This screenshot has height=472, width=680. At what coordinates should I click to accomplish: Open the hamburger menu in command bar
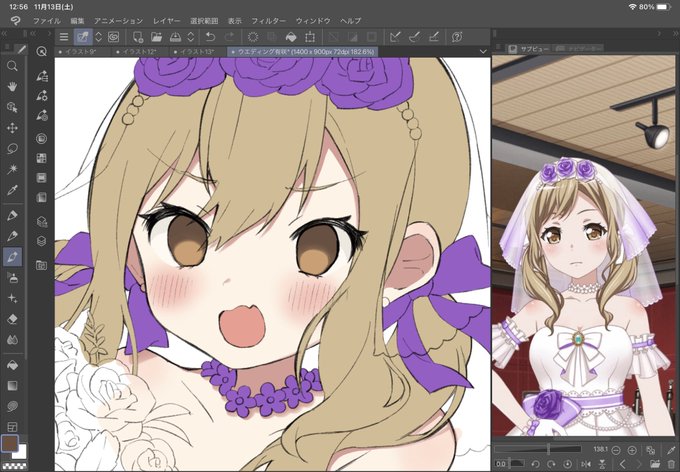pyautogui.click(x=64, y=37)
